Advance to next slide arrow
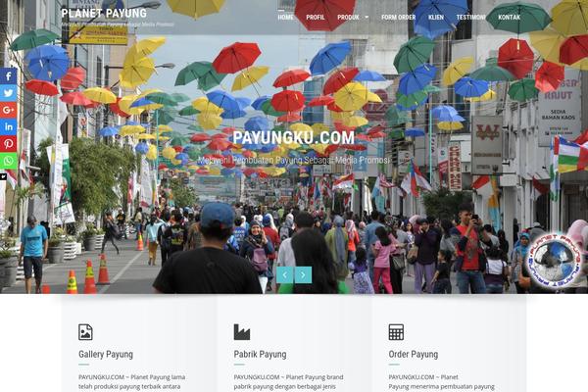The height and width of the screenshot is (392, 588). [x=303, y=275]
